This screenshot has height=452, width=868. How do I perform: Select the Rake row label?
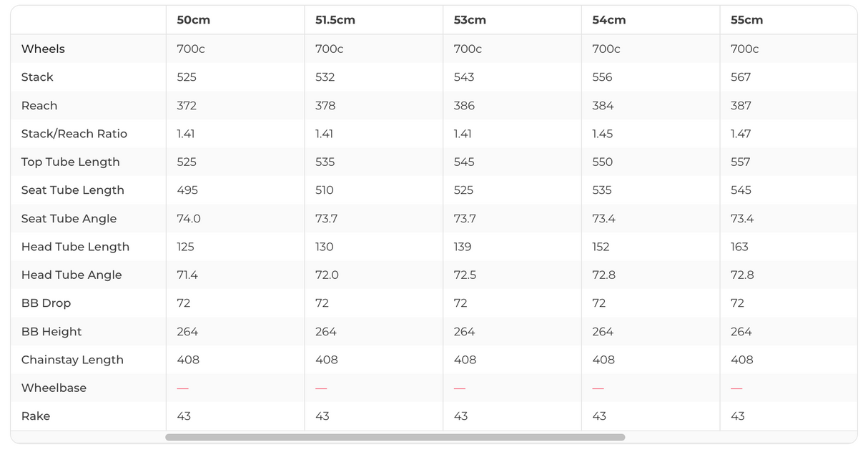tap(36, 416)
